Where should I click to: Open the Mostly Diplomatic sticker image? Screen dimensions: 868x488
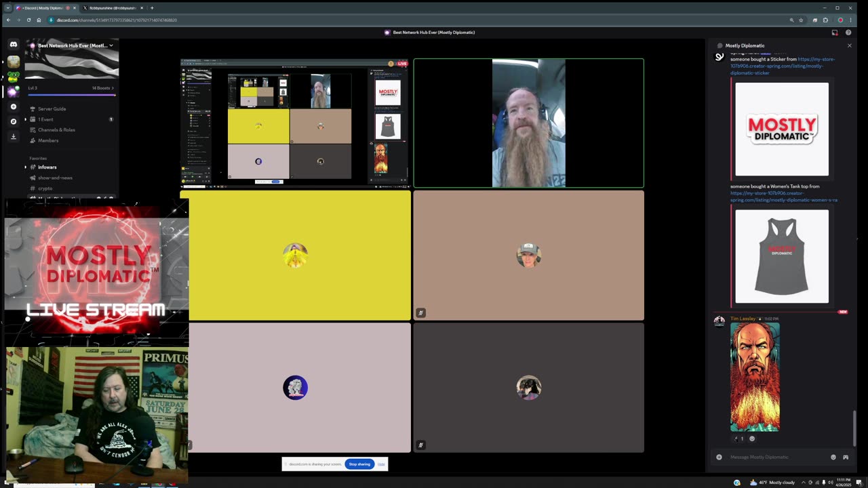tap(782, 129)
